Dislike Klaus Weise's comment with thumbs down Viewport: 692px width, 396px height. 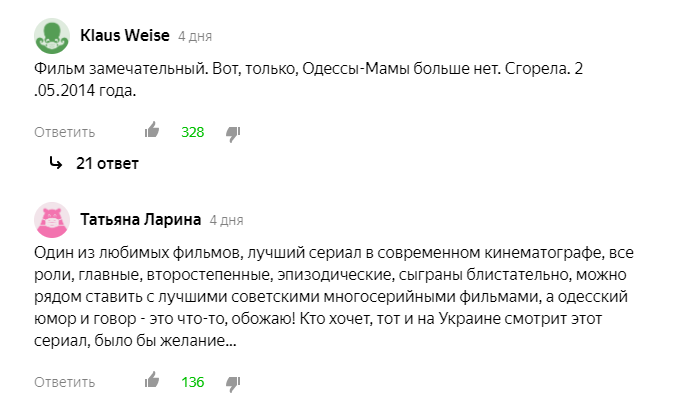click(233, 134)
